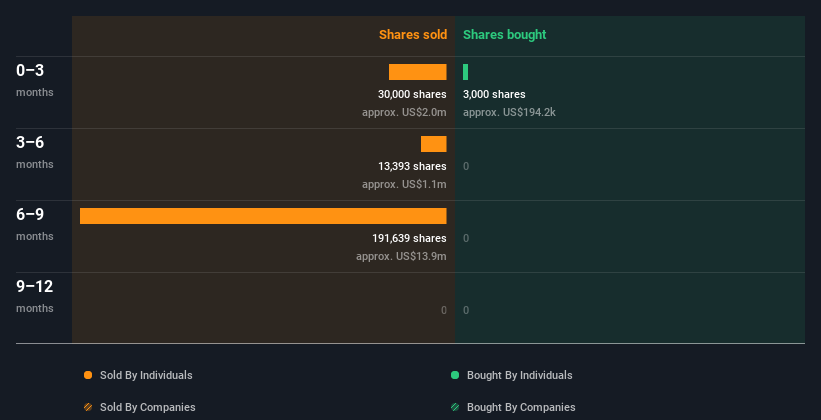The height and width of the screenshot is (420, 821).
Task: Click the 3–6 months row label
Action: point(35,152)
